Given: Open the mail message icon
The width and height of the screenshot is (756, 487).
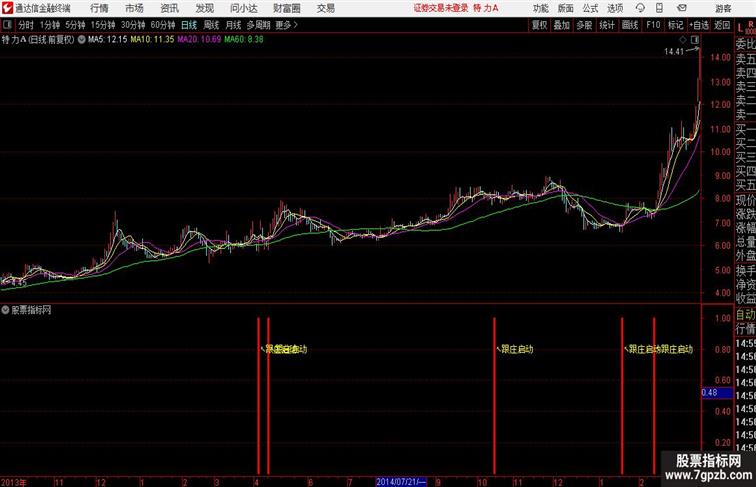Looking at the screenshot, I should point(681,8).
